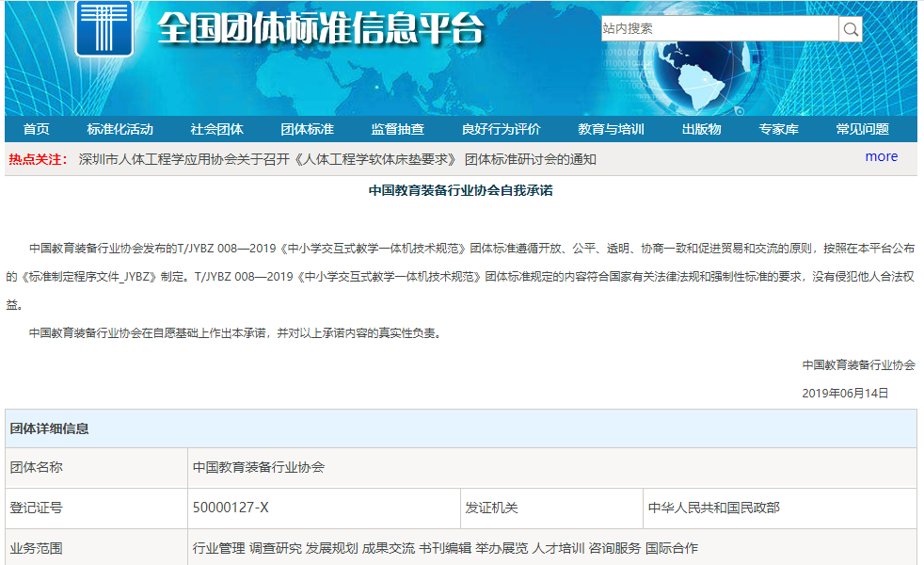
Task: Select the 团体详细信息 section header
Action: tap(49, 428)
